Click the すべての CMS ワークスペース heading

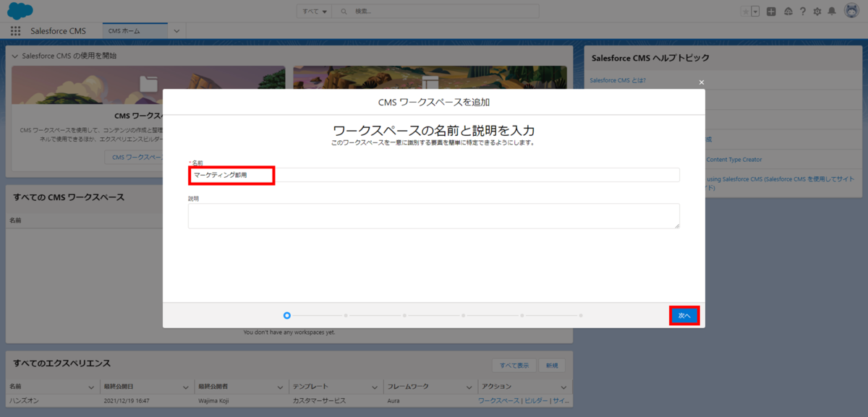(x=69, y=197)
